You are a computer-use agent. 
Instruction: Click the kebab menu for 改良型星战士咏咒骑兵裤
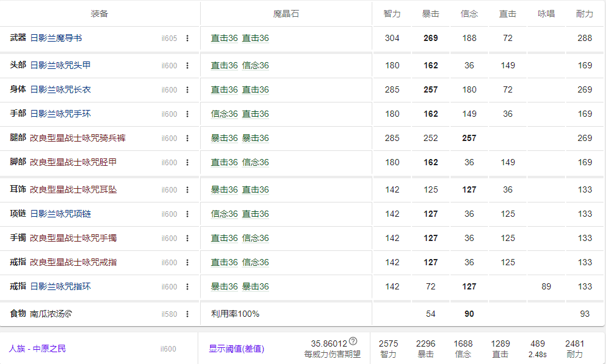187,138
